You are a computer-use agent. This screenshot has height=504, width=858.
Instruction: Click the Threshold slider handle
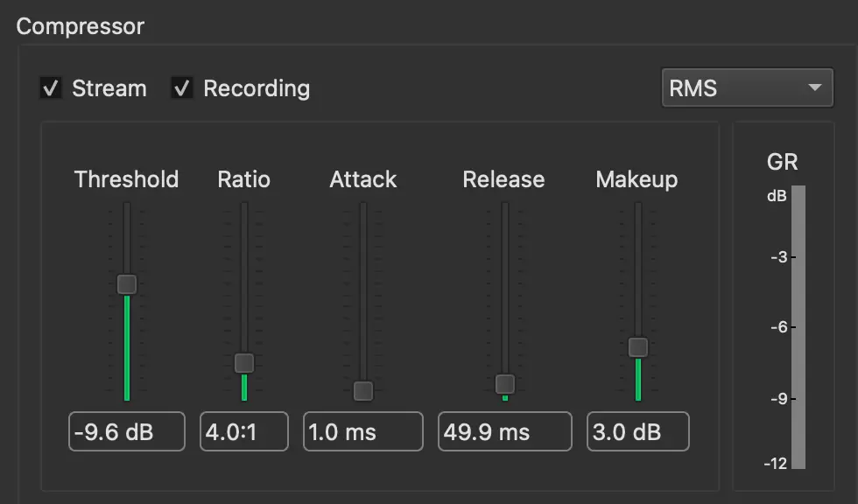(x=127, y=283)
